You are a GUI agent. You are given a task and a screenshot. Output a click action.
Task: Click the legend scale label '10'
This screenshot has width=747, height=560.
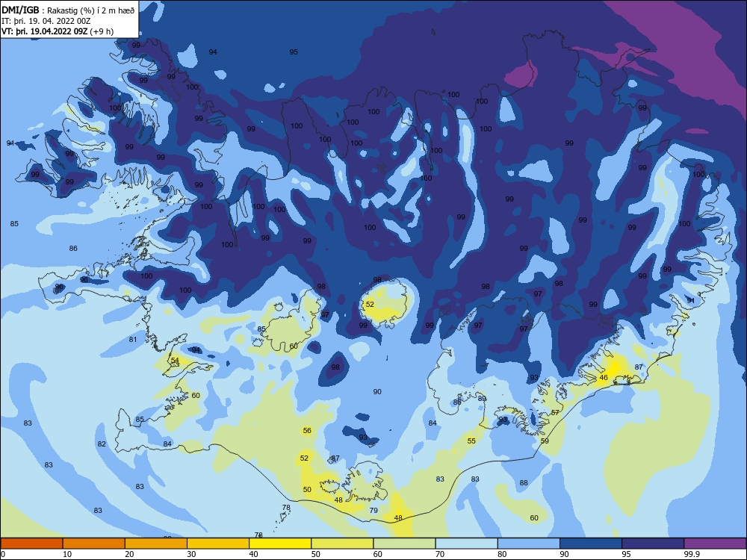tap(67, 554)
